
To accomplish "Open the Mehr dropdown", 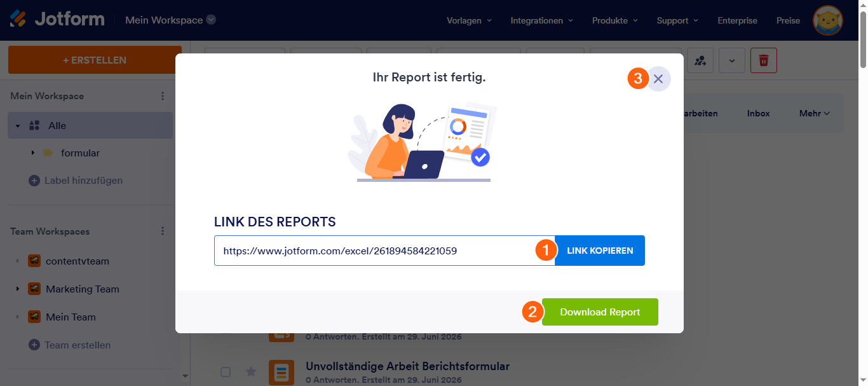I will [x=815, y=113].
